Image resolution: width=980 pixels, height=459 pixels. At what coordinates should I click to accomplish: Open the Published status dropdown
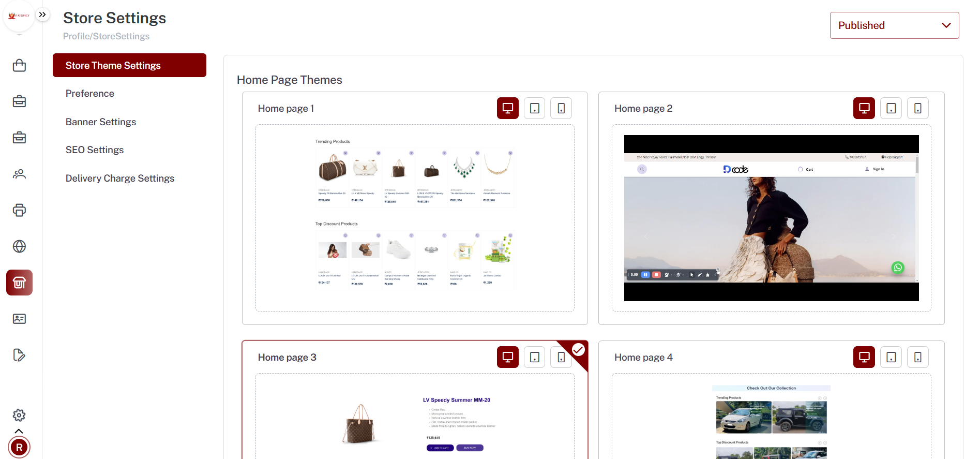click(x=894, y=25)
